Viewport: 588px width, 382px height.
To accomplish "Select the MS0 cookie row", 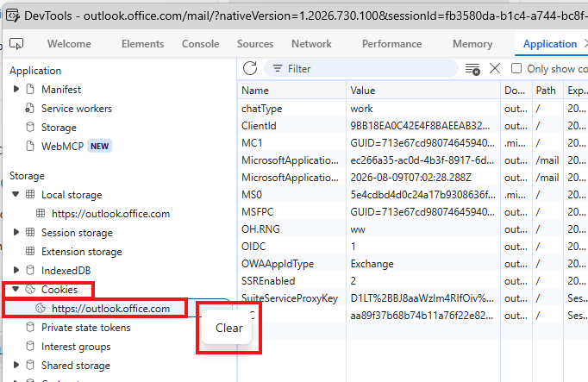I will (x=412, y=195).
